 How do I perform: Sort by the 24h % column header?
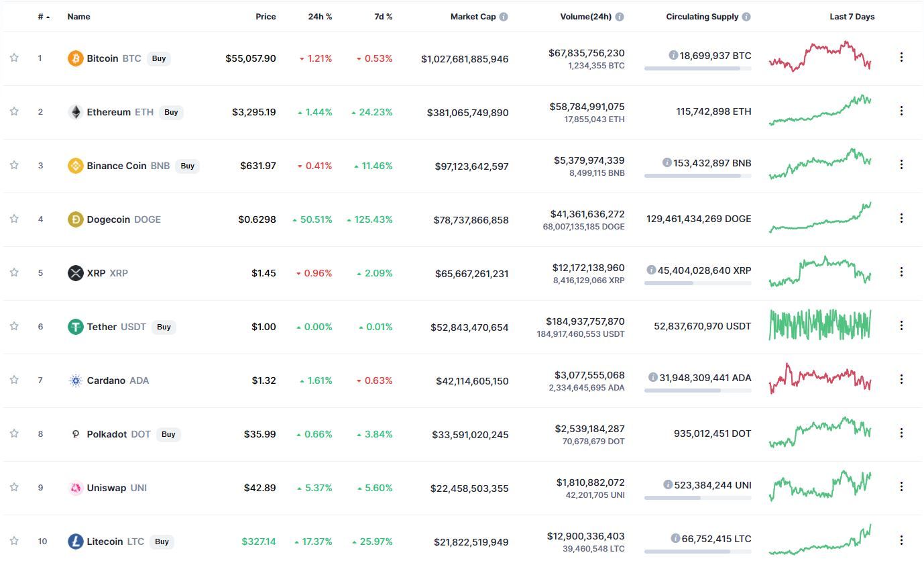click(320, 17)
